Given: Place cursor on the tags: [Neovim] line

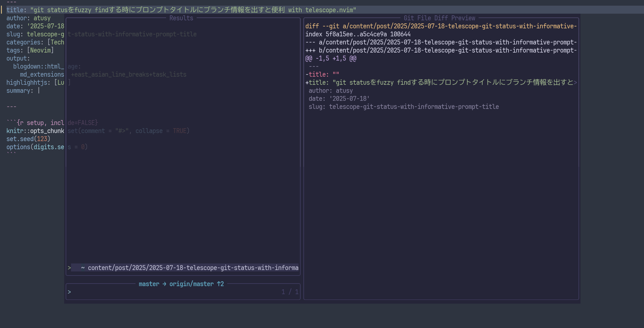Looking at the screenshot, I should coord(30,50).
